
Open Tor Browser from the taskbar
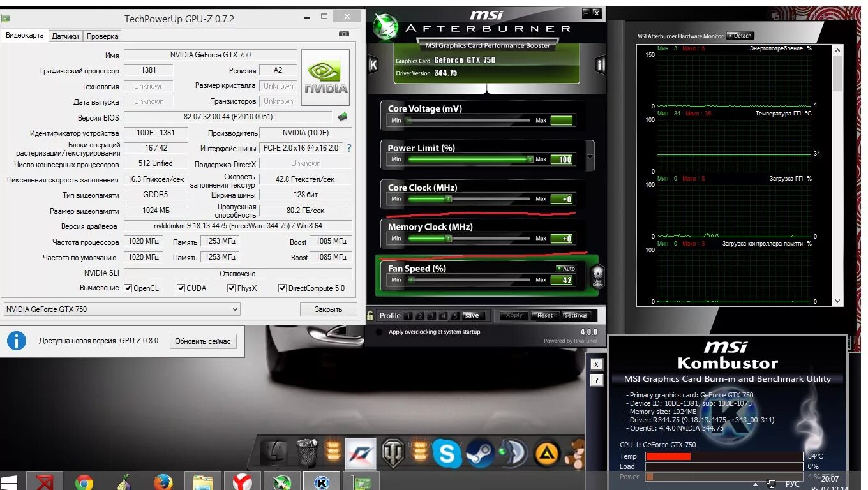pos(124,482)
